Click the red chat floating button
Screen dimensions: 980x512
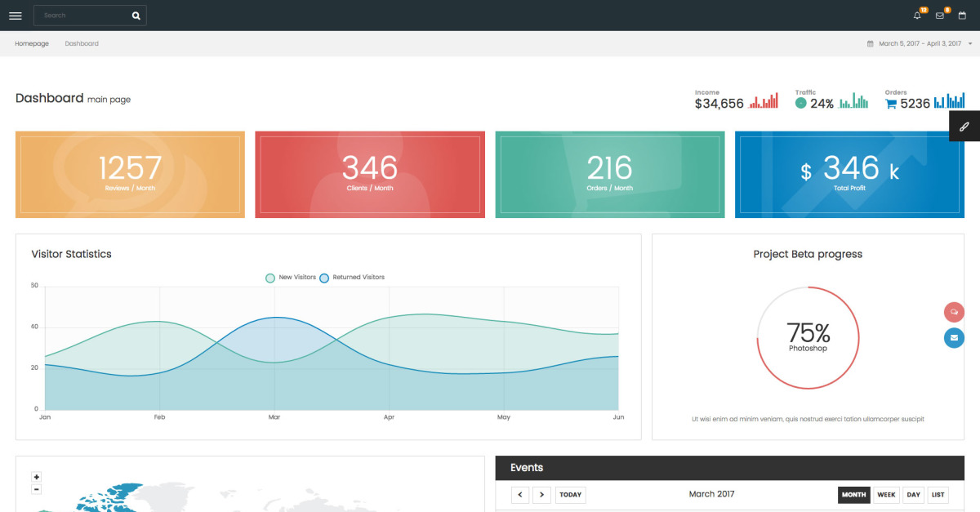click(x=954, y=312)
